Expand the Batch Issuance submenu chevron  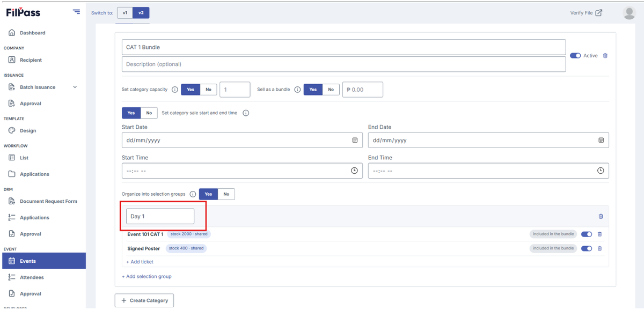[x=75, y=87]
